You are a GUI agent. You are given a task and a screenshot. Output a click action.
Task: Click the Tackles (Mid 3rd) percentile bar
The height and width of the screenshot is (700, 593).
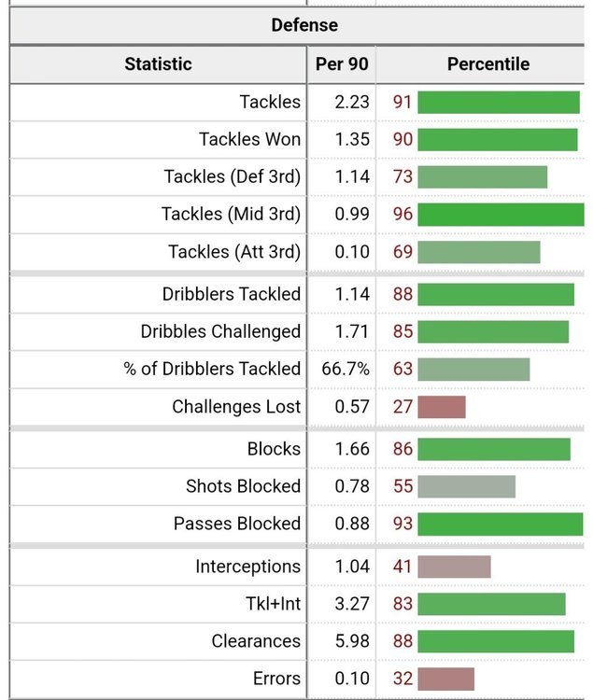[501, 215]
